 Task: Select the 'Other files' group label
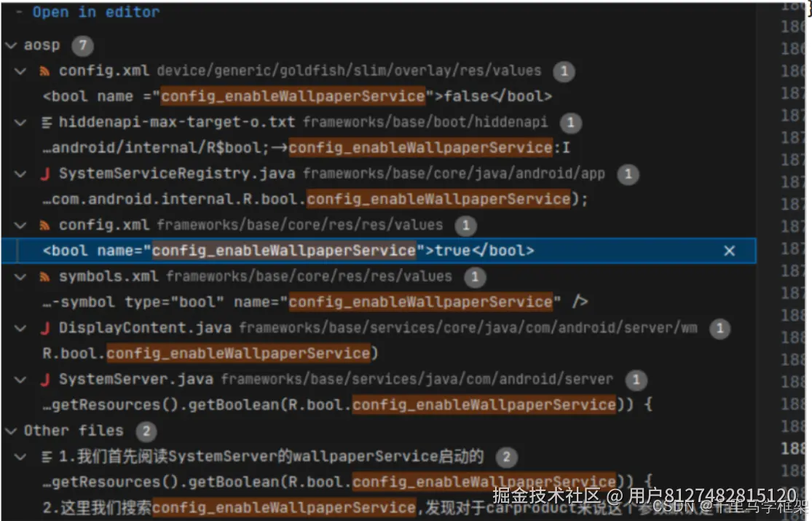click(74, 431)
